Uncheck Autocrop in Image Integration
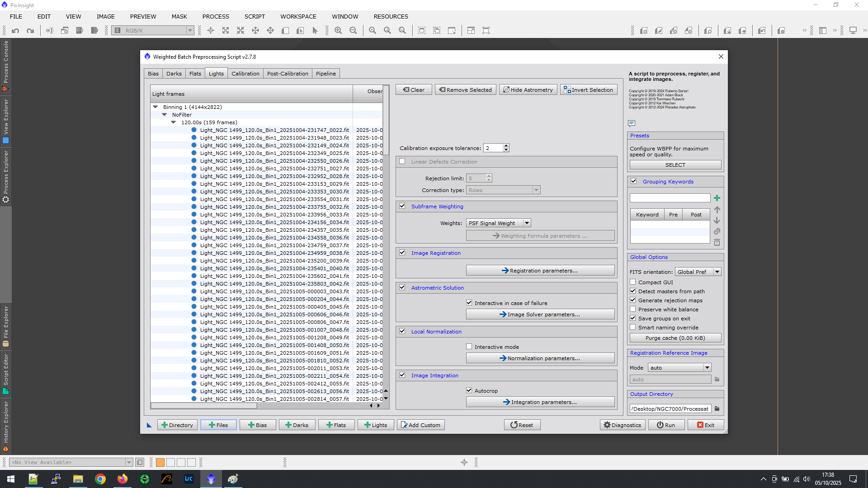868x488 pixels. click(469, 390)
